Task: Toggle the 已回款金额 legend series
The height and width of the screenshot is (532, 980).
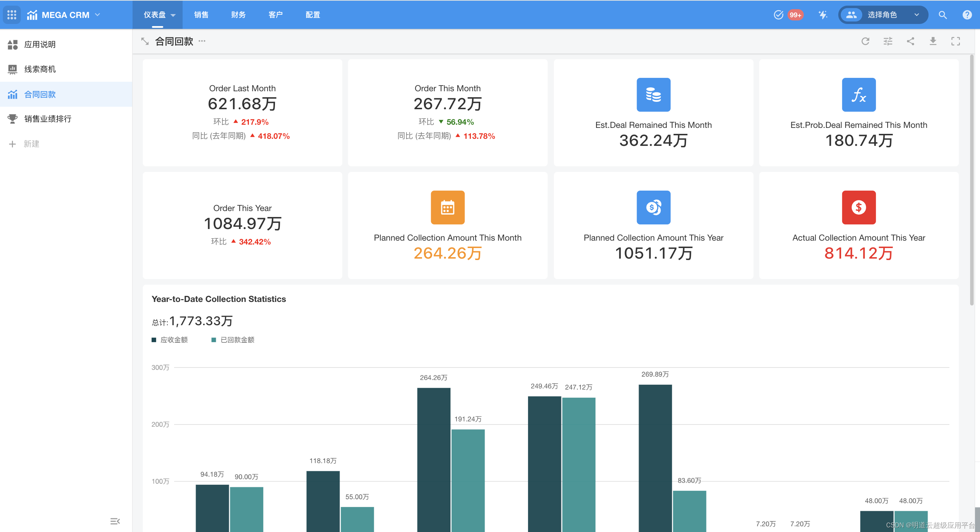Action: pyautogui.click(x=233, y=340)
